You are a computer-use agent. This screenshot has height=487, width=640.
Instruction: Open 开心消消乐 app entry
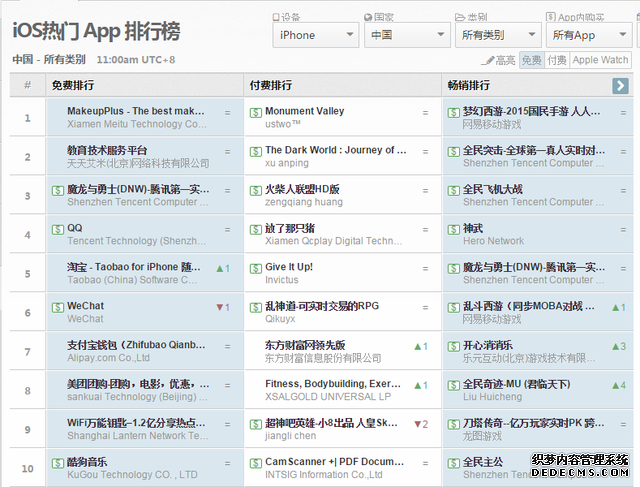coord(488,345)
